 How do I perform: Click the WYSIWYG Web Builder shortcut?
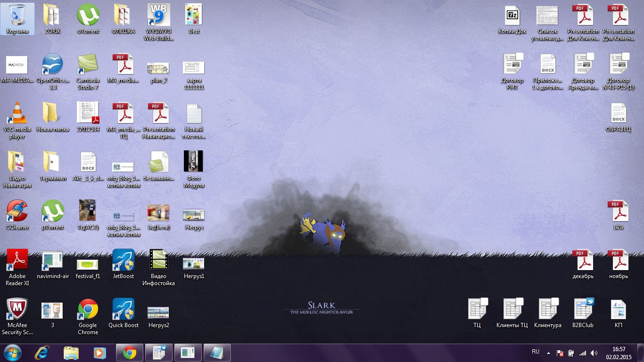coord(159,23)
